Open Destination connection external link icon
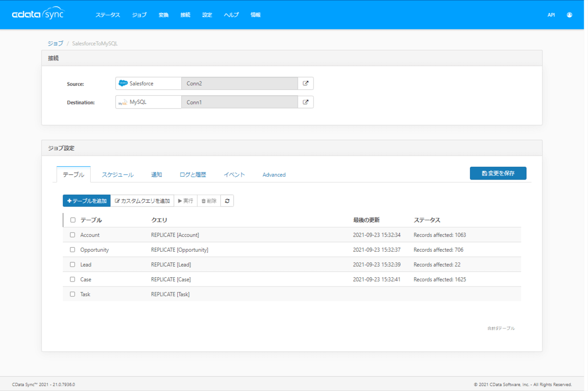Viewport: 588px width, 391px height. coord(305,102)
